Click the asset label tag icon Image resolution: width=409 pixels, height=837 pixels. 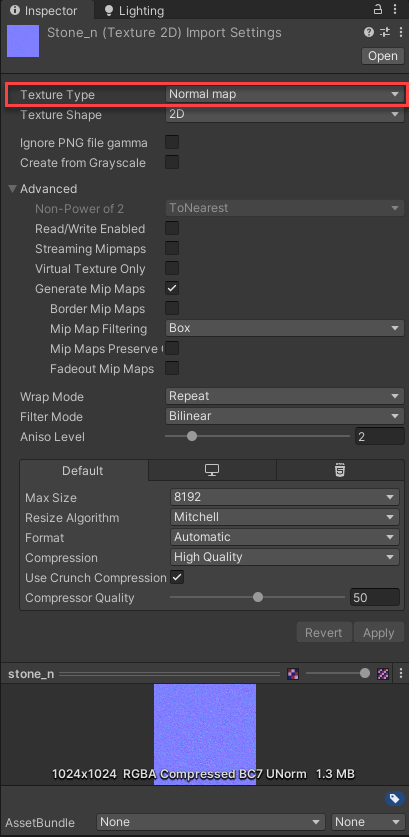pos(394,799)
